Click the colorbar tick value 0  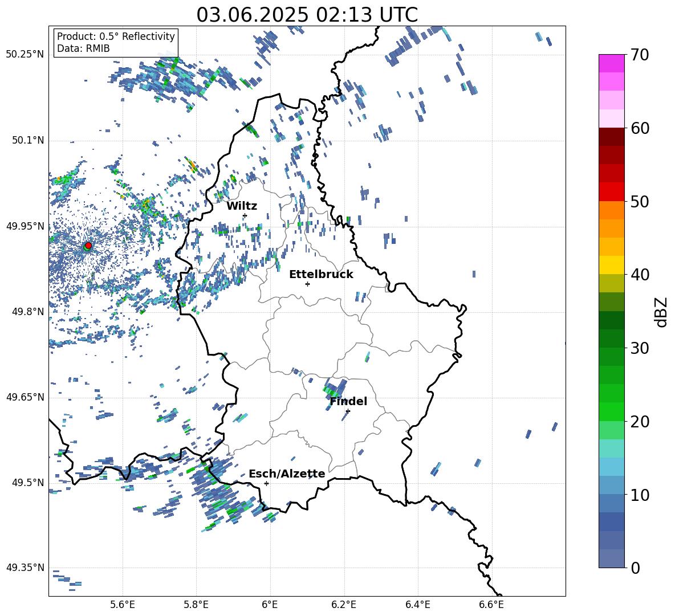635,568
